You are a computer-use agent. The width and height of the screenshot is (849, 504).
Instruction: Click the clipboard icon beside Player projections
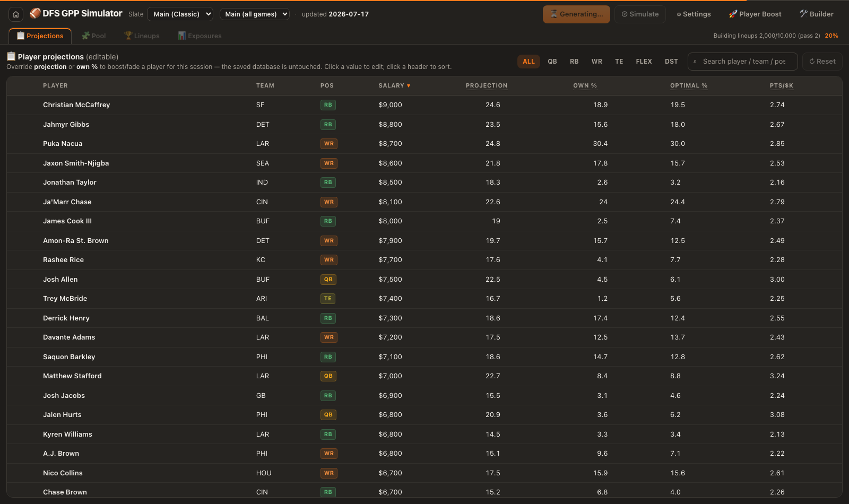point(11,56)
